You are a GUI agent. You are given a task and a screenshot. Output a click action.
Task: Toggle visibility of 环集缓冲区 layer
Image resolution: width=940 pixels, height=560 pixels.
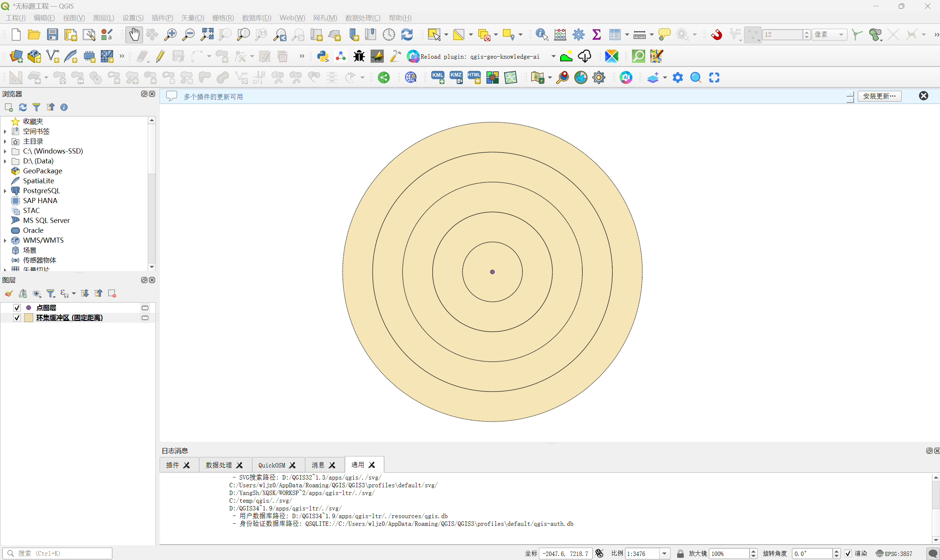click(x=17, y=318)
